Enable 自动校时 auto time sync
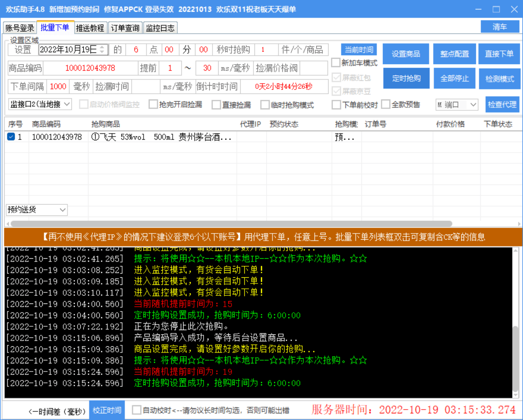 pyautogui.click(x=137, y=410)
